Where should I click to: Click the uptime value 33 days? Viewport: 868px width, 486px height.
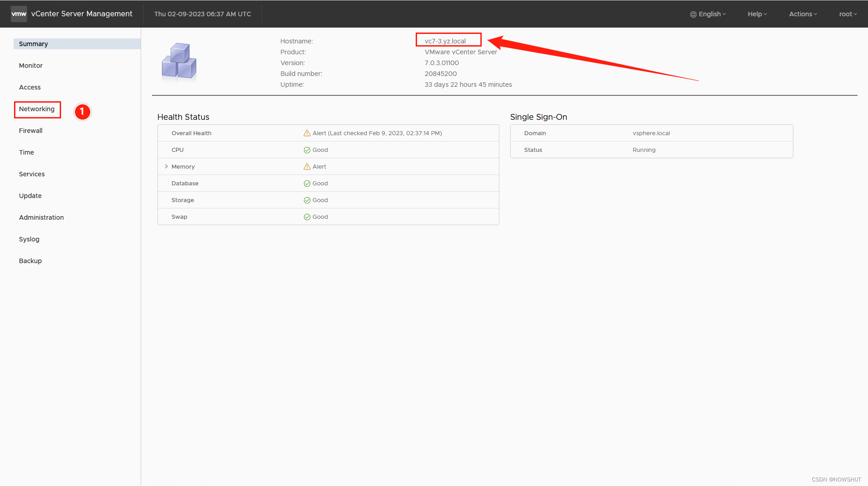point(468,85)
